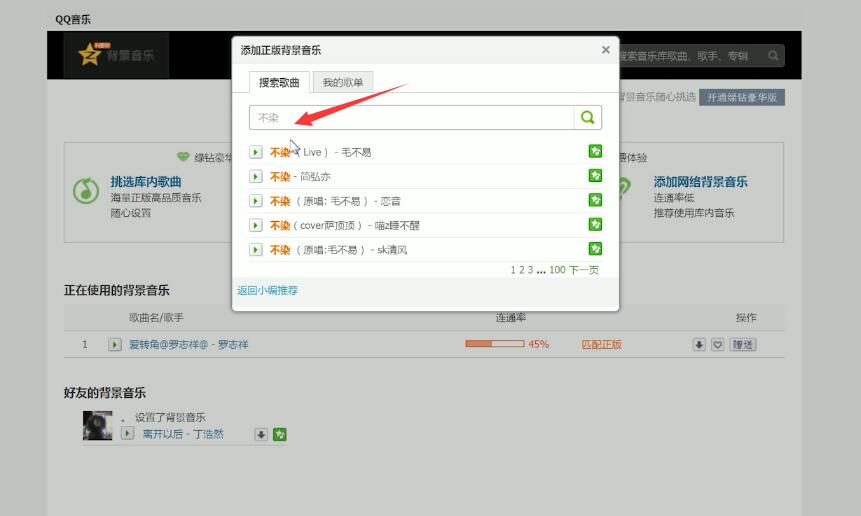Image resolution: width=861 pixels, height=516 pixels.
Task: Click the heart favorite icon for 爱转角
Action: 717,345
